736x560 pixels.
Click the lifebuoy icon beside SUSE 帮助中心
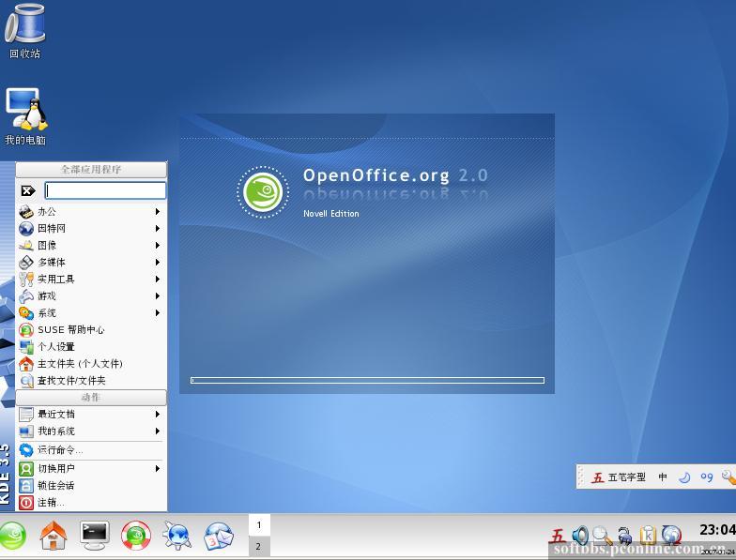26,330
